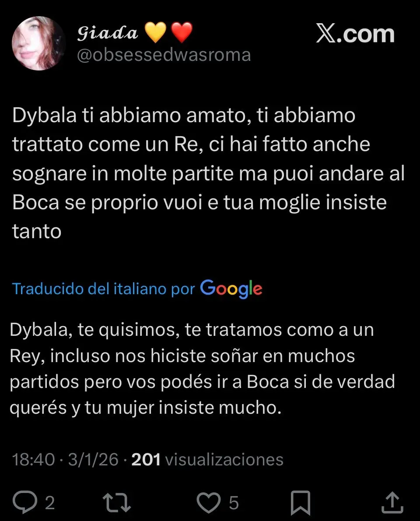Click the reply count of 2
This screenshot has width=420, height=521.
50,503
